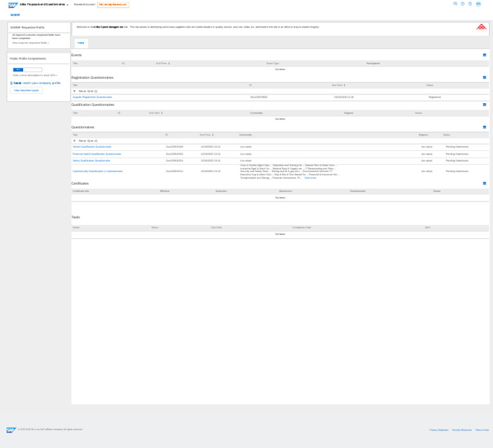This screenshot has width=493, height=448.
Task: Sort Questionnaires table by End Time column
Action: (x=206, y=135)
